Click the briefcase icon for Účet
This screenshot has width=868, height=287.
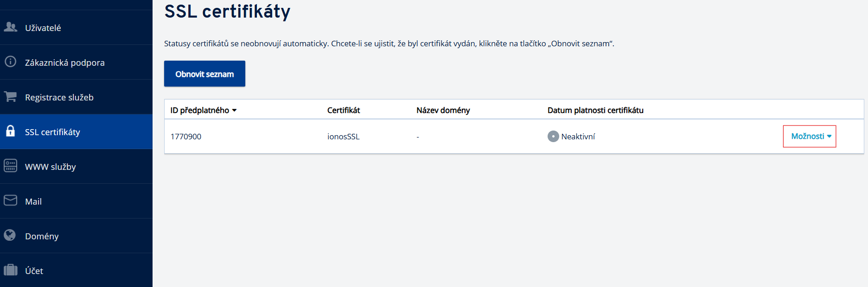pyautogui.click(x=10, y=270)
